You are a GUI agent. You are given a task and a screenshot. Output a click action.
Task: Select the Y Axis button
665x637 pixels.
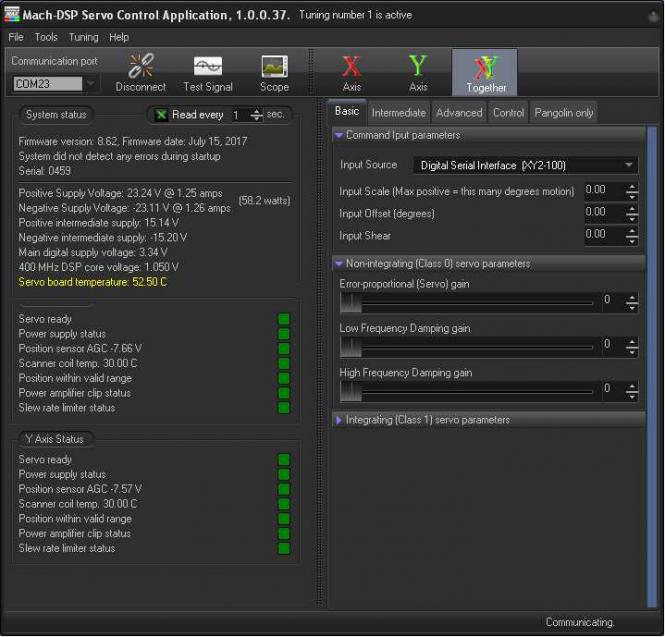click(418, 73)
